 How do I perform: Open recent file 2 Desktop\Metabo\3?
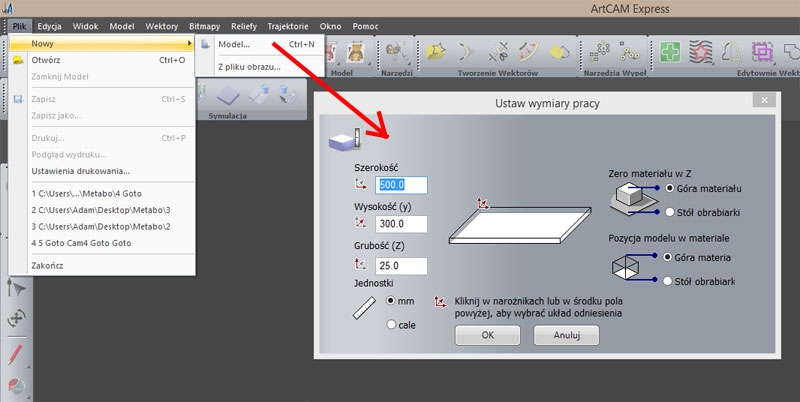(x=102, y=210)
